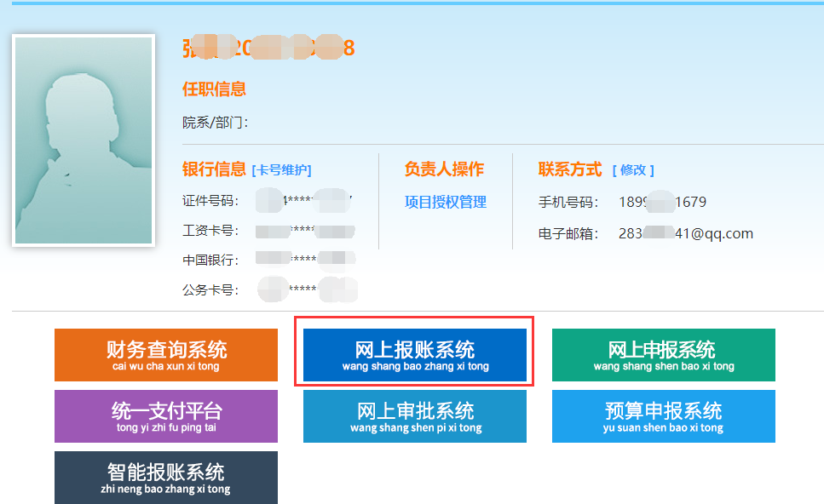Click the 联系方式 heading
Image resolution: width=824 pixels, height=504 pixels.
pos(570,169)
